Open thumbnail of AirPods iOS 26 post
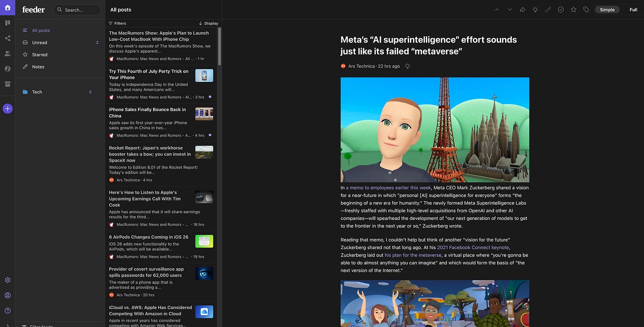The width and height of the screenshot is (644, 327). coord(204,241)
